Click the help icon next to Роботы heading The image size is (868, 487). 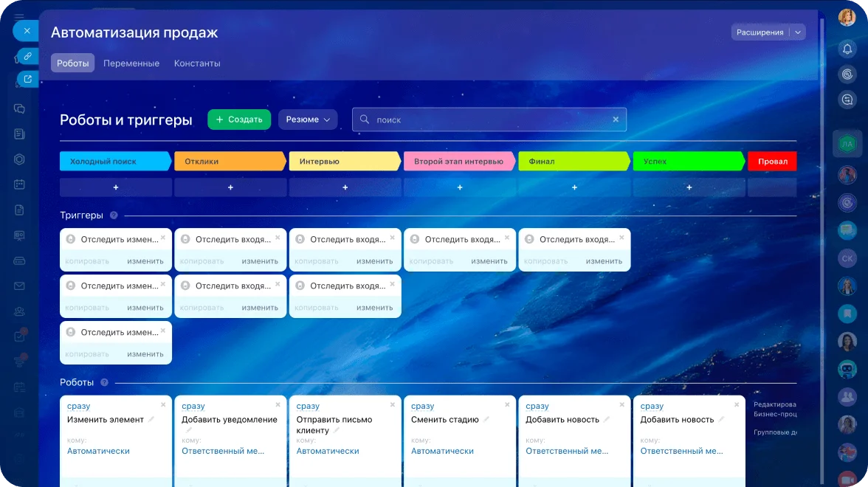pyautogui.click(x=104, y=382)
